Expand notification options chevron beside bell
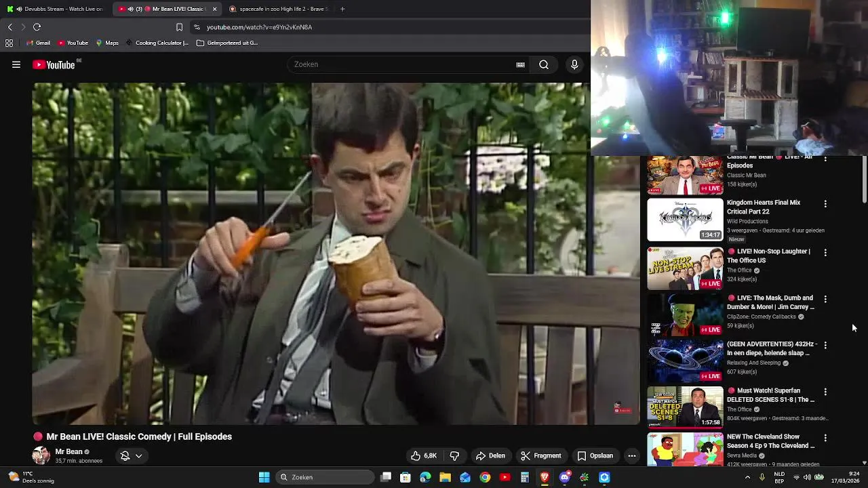The height and width of the screenshot is (488, 868). [138, 455]
